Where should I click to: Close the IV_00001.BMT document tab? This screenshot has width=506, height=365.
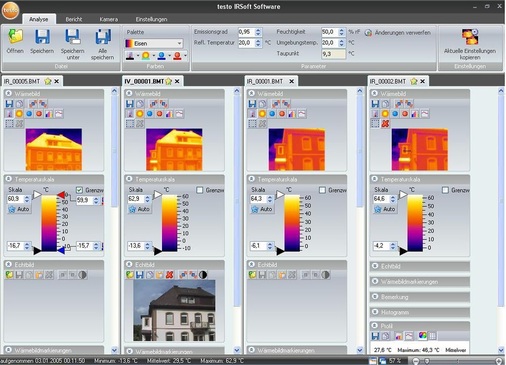(177, 81)
